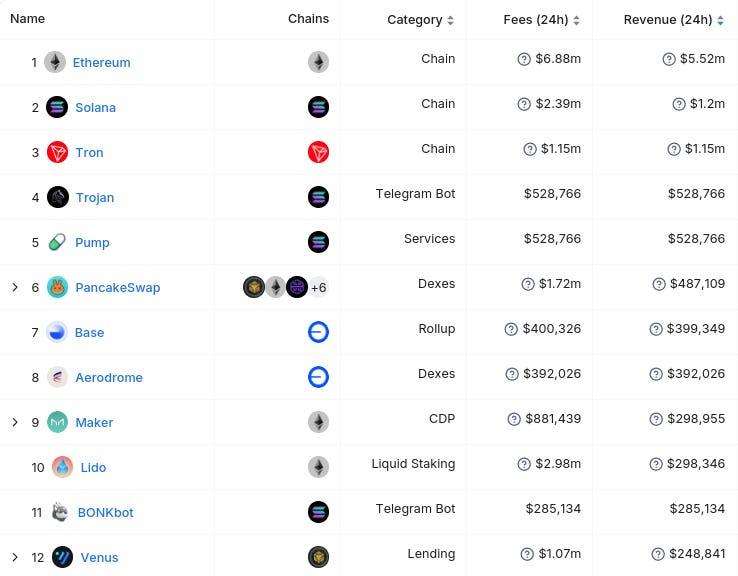Image resolution: width=738 pixels, height=576 pixels.
Task: Click the +6 more chains badge
Action: [x=318, y=287]
